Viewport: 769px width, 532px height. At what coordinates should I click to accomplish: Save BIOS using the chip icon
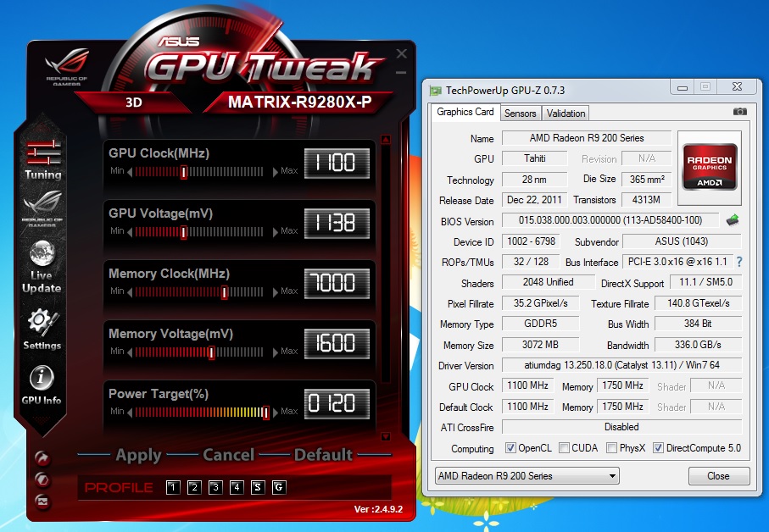tap(733, 220)
